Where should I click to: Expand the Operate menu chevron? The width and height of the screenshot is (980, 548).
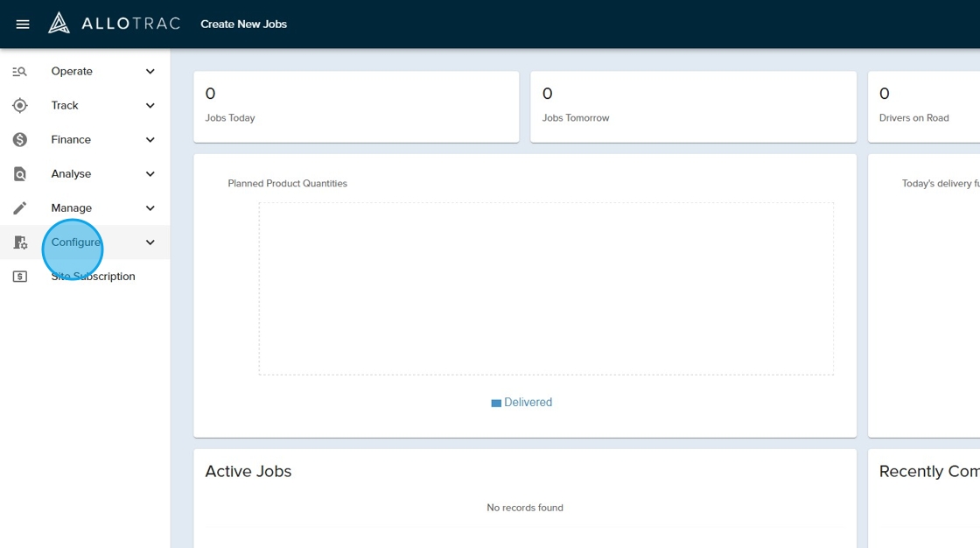click(150, 72)
